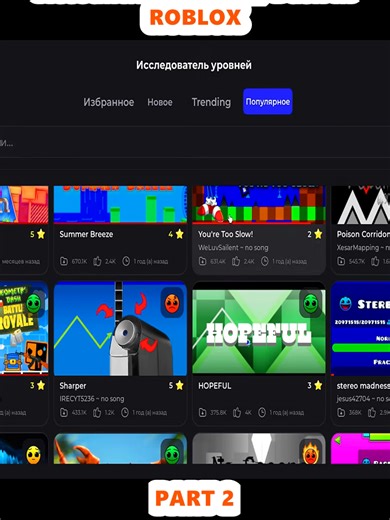390x520 pixels.
Task: Click the 4K likes count on HOPEFUL
Action: pos(248,413)
